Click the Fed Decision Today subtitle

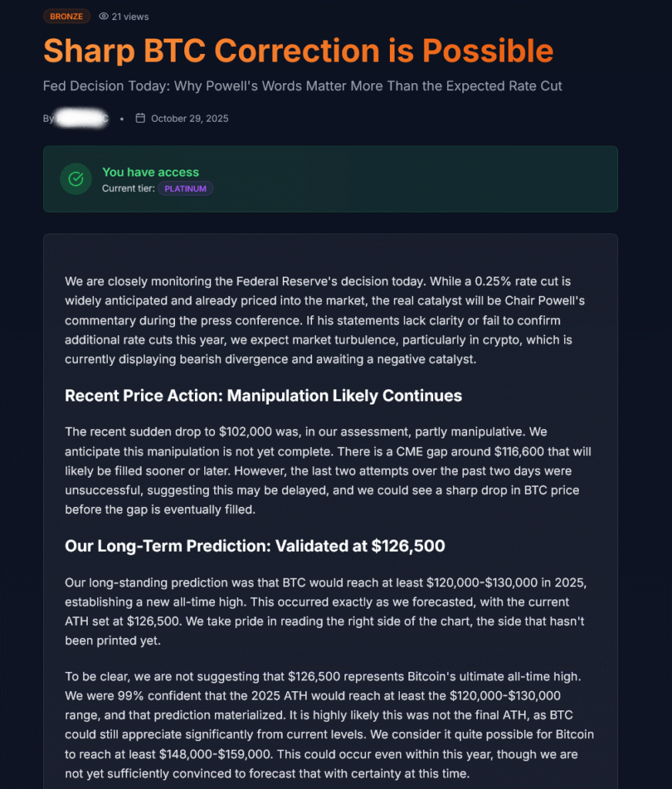302,86
